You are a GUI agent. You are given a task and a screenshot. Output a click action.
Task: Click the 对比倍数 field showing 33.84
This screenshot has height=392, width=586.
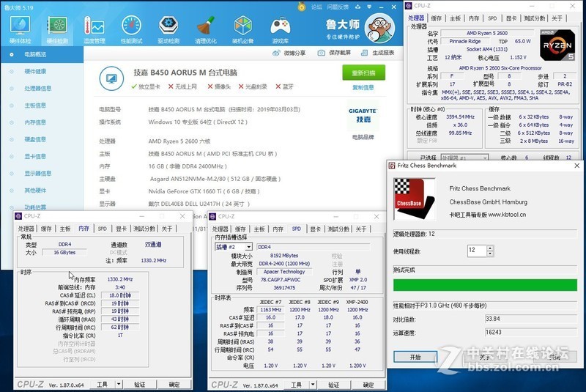pos(530,319)
